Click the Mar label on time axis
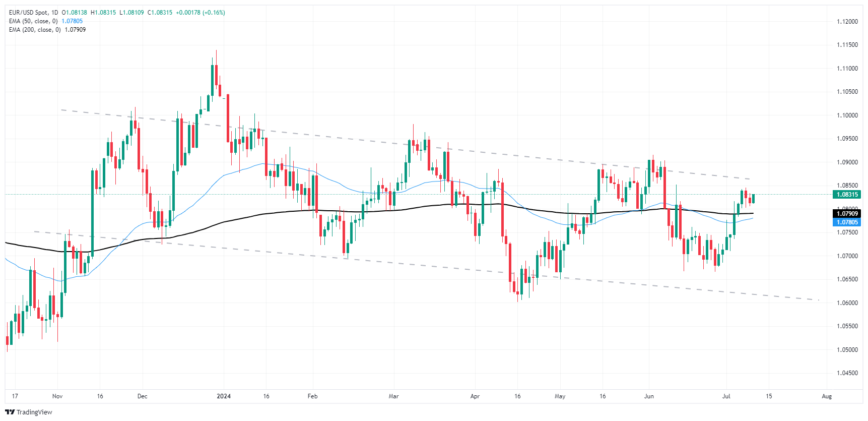Image resolution: width=868 pixels, height=421 pixels. pyautogui.click(x=393, y=396)
